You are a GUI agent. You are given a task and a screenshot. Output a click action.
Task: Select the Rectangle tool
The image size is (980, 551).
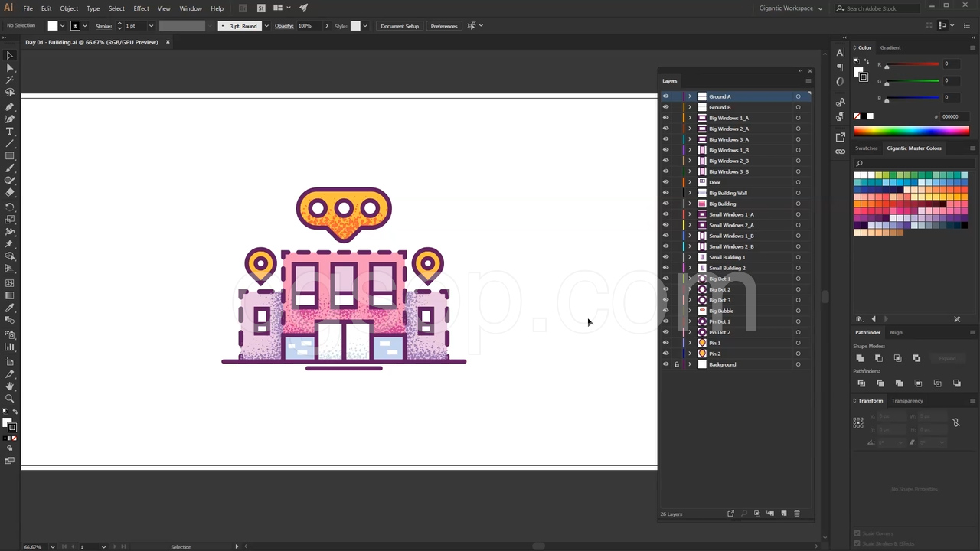click(x=10, y=156)
